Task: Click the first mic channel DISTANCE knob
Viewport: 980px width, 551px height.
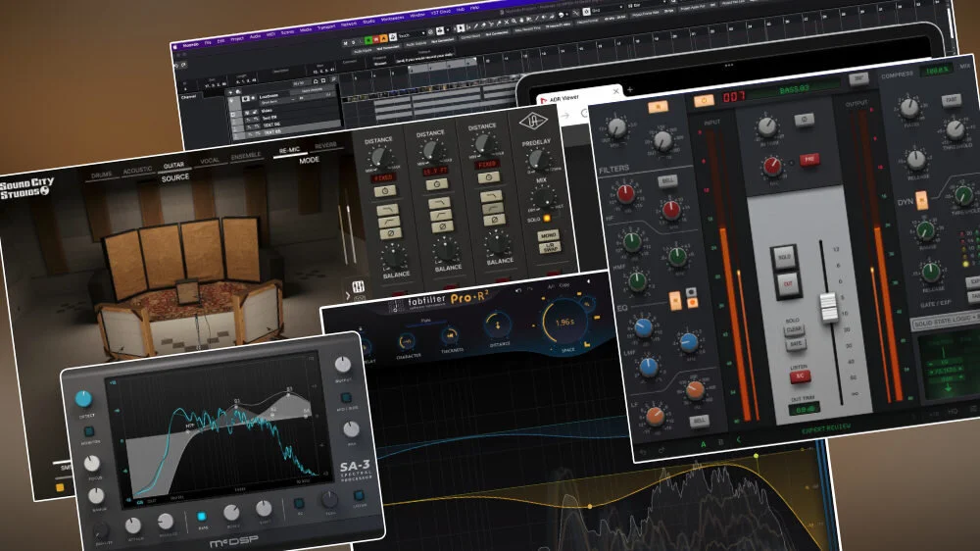Action: 380,157
